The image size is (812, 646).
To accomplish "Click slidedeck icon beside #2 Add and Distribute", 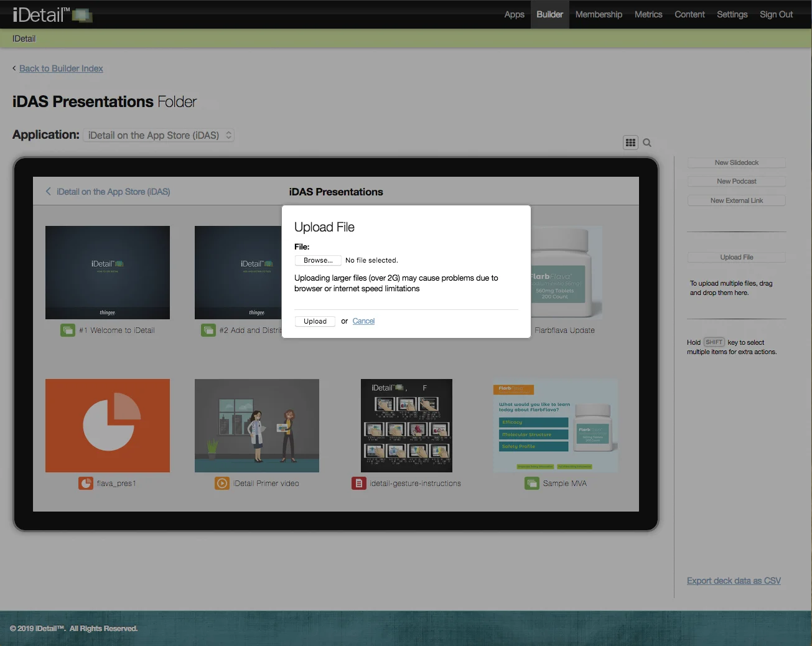I will coord(208,330).
